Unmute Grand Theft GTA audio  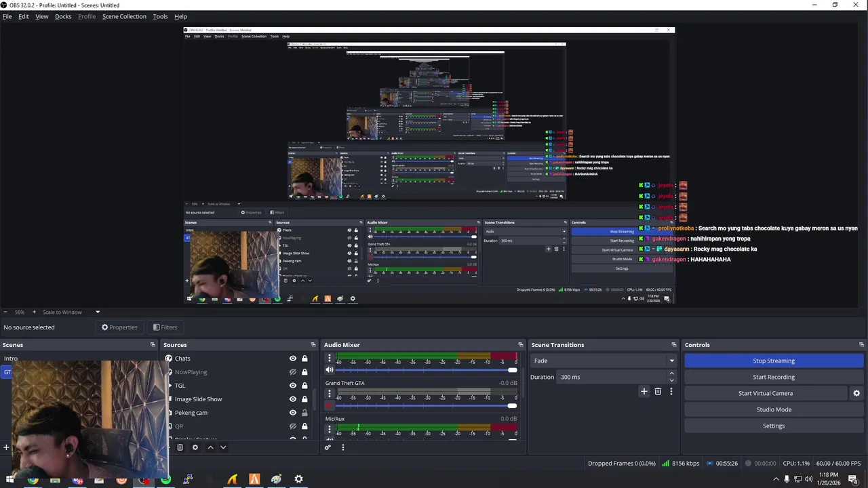pyautogui.click(x=330, y=405)
